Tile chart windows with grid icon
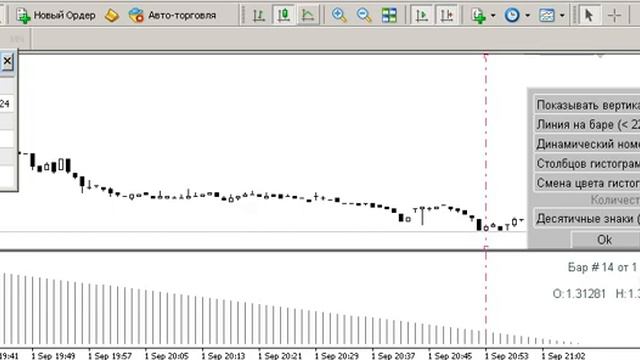This screenshot has width=640, height=360. [x=389, y=16]
